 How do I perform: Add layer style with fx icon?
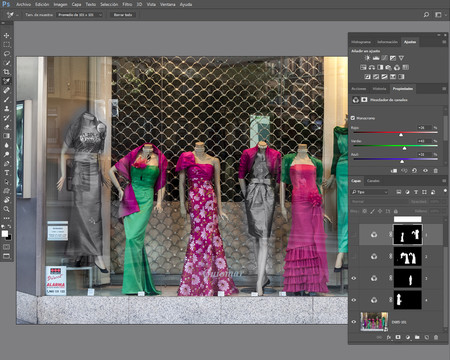pyautogui.click(x=389, y=337)
